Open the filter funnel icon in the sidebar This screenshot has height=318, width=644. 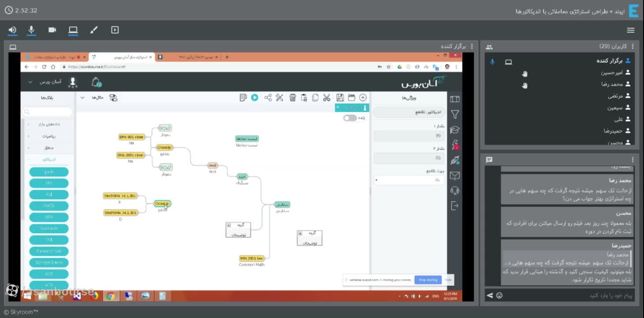[455, 114]
